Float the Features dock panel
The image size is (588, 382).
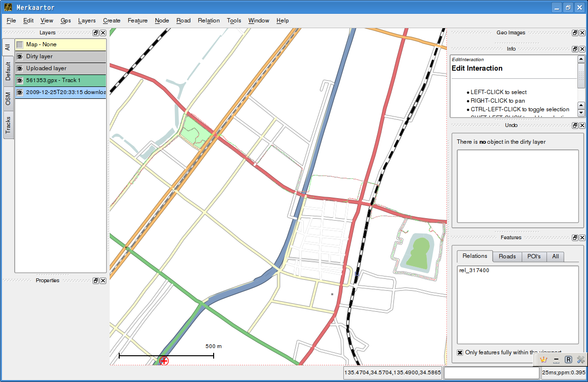[575, 237]
